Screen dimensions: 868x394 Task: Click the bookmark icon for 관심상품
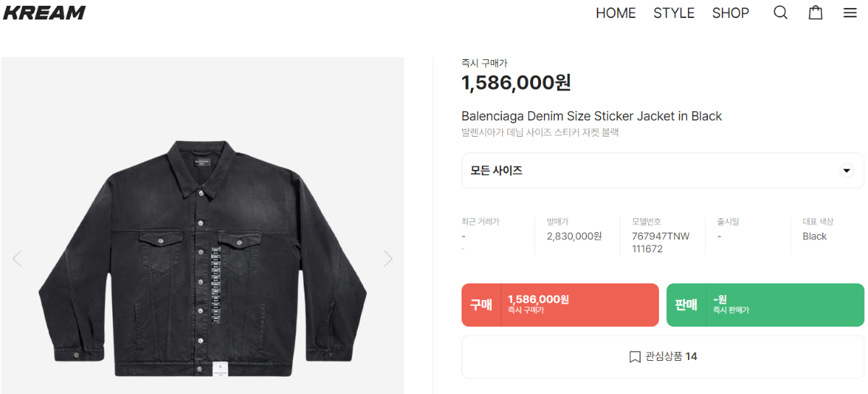[x=635, y=356]
